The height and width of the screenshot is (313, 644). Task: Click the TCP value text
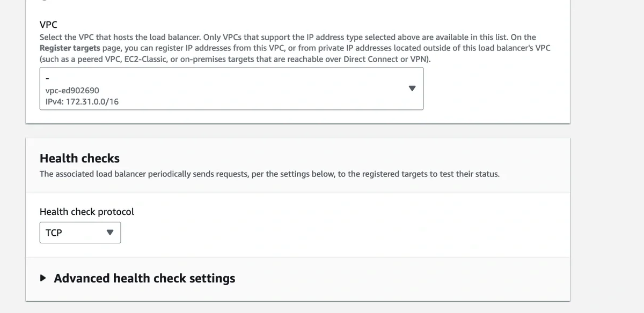[x=54, y=233]
